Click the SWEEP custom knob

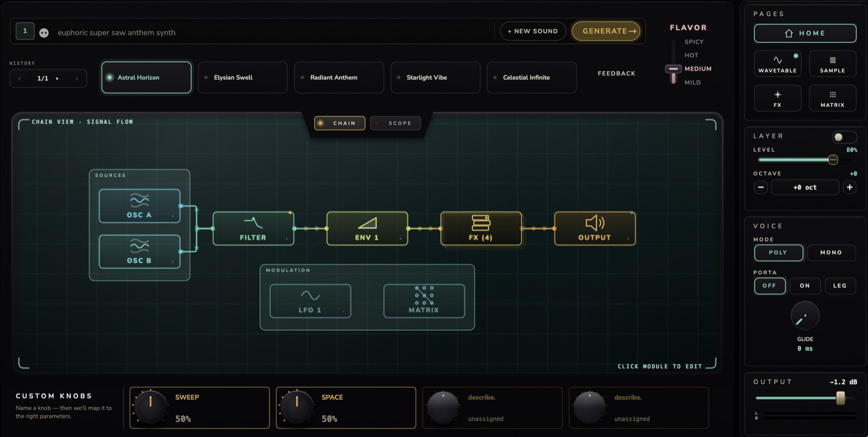pyautogui.click(x=150, y=407)
